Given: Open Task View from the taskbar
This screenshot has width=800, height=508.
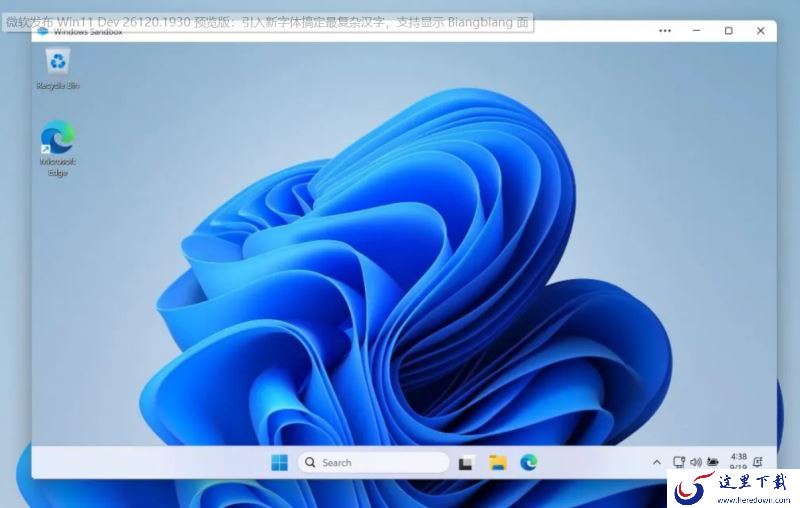Looking at the screenshot, I should pos(466,463).
